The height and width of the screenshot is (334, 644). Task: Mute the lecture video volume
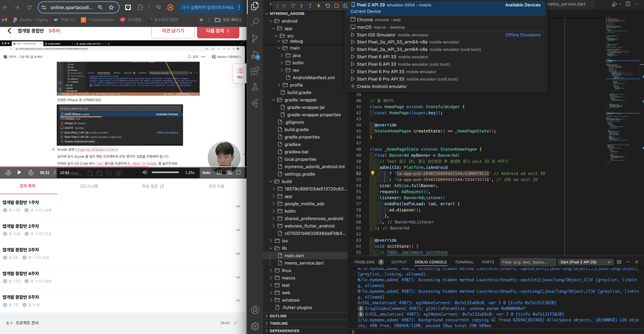pos(145,172)
